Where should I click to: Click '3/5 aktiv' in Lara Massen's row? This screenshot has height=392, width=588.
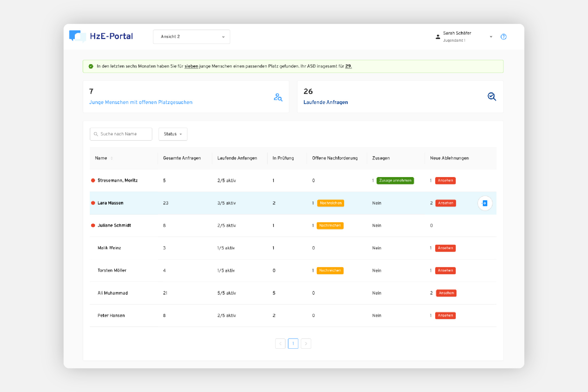(x=227, y=203)
